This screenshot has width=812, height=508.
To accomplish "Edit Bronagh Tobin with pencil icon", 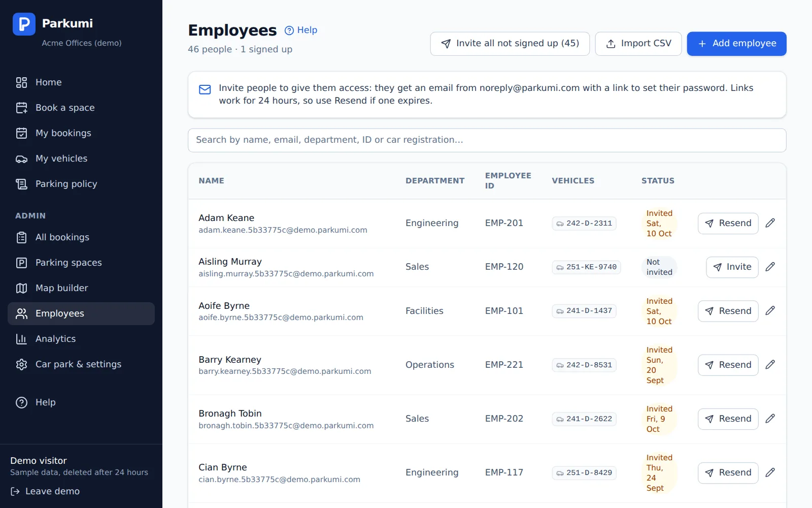I will point(770,418).
